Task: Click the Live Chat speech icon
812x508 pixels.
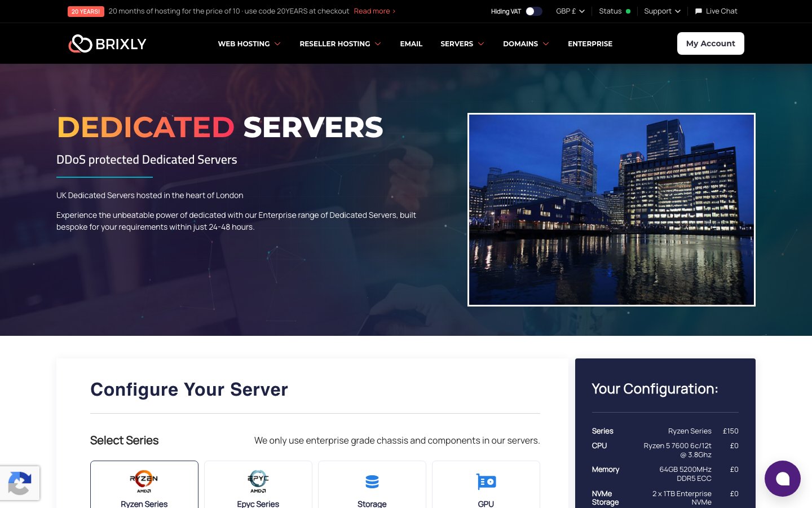Action: [699, 11]
